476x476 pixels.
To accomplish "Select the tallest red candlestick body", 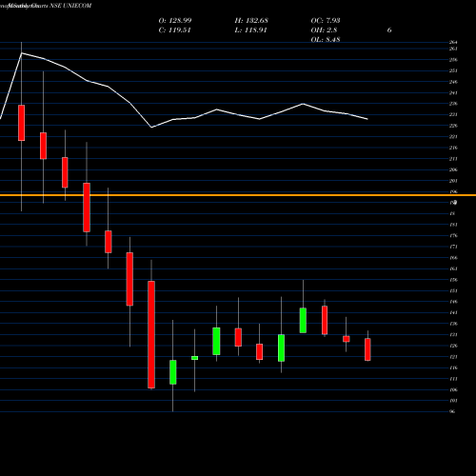I will tap(151, 334).
